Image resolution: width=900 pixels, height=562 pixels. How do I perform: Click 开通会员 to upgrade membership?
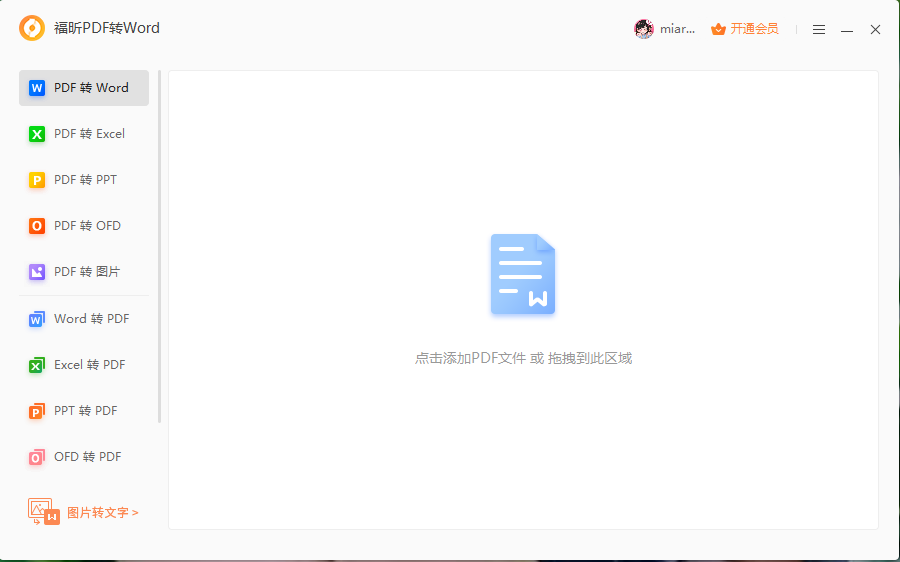pos(754,29)
